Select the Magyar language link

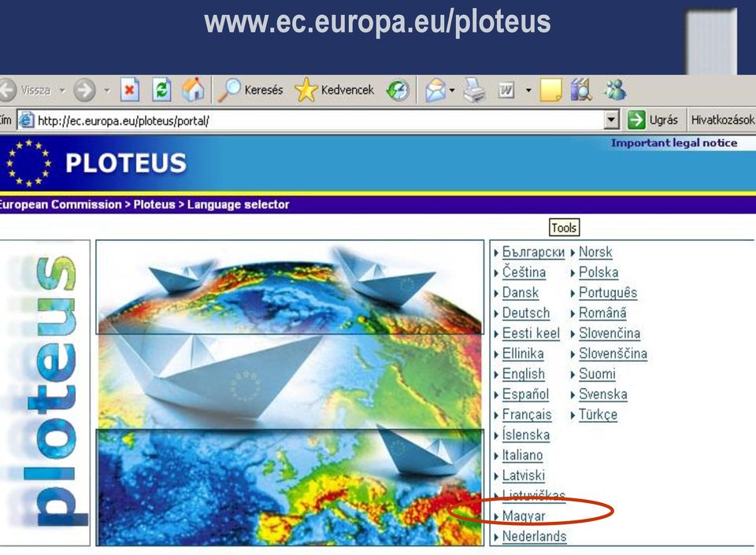point(524,516)
